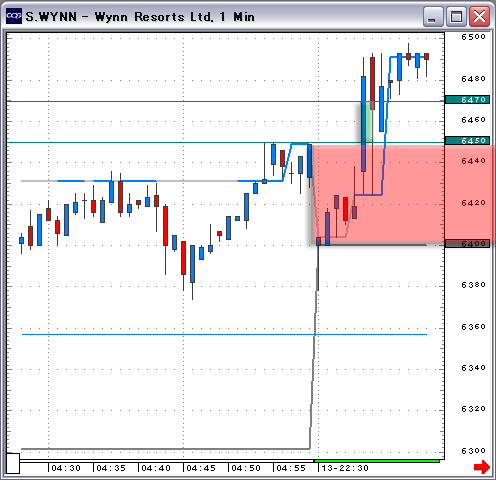The image size is (496, 480).
Task: Click the 6300 price scale label
Action: (x=473, y=451)
